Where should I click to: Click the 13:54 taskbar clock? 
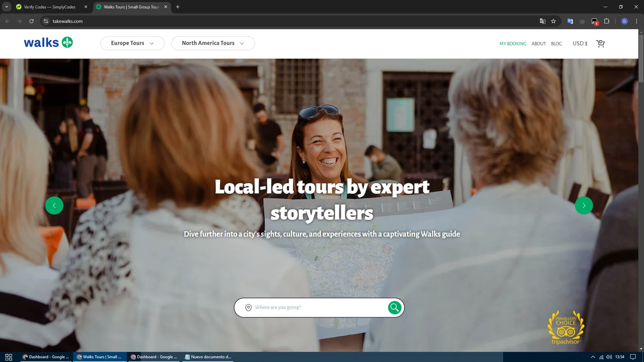[620, 357]
